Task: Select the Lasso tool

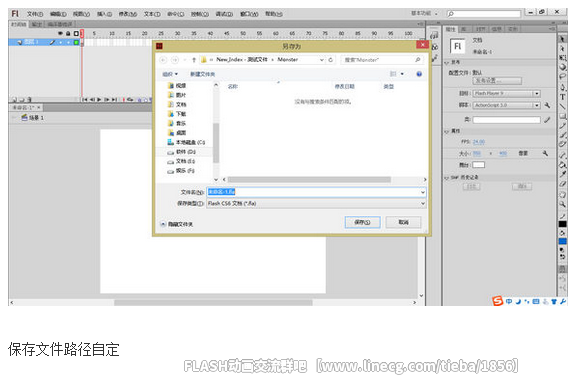Action: point(562,77)
